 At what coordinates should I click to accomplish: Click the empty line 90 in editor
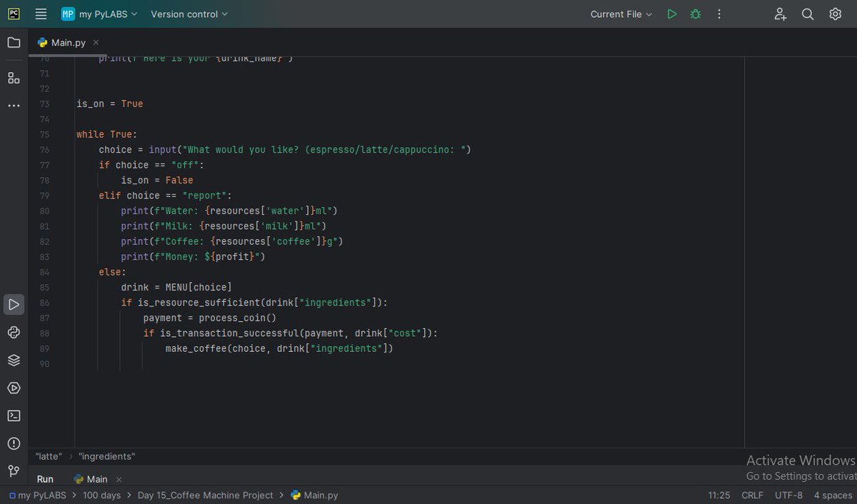coord(411,364)
